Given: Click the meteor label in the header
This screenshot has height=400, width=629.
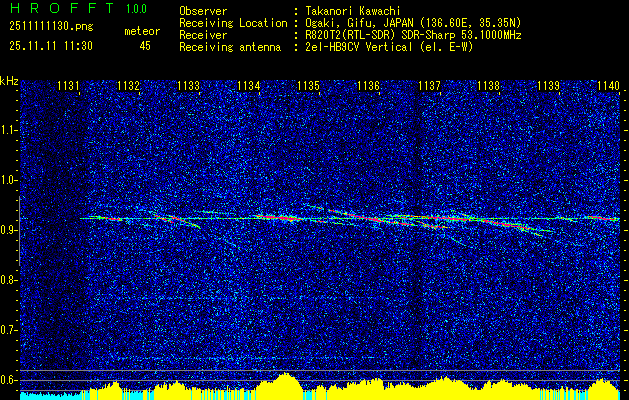Looking at the screenshot, I should coord(142,31).
